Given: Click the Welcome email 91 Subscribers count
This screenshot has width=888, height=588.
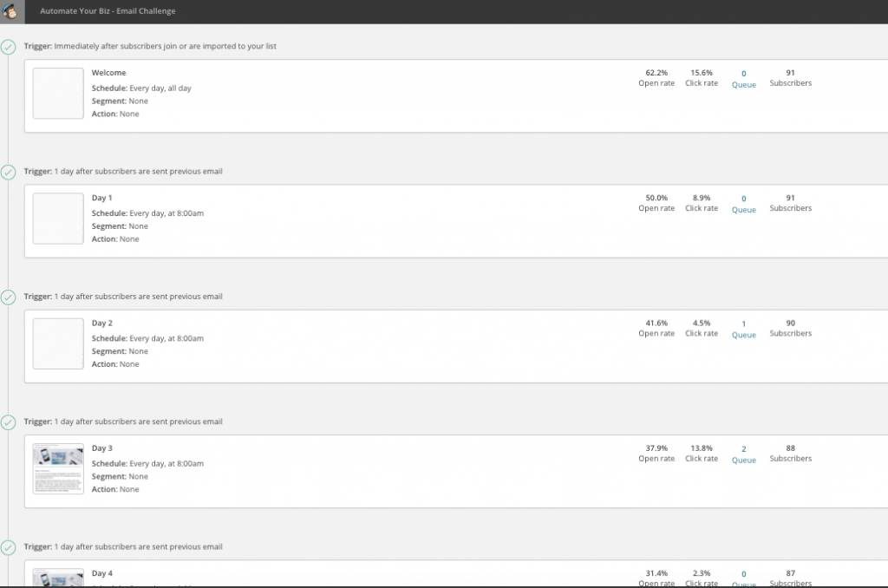Looking at the screenshot, I should (791, 77).
